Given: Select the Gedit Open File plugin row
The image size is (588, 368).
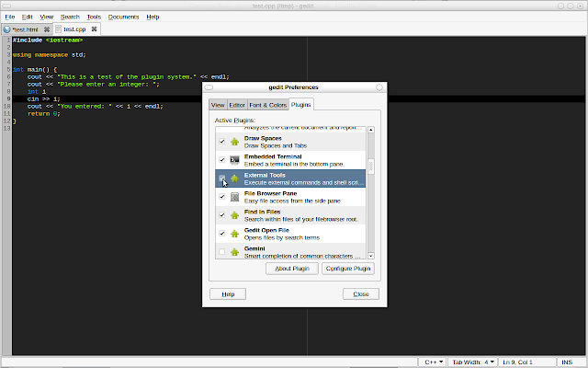Looking at the screenshot, I should pyautogui.click(x=290, y=234).
